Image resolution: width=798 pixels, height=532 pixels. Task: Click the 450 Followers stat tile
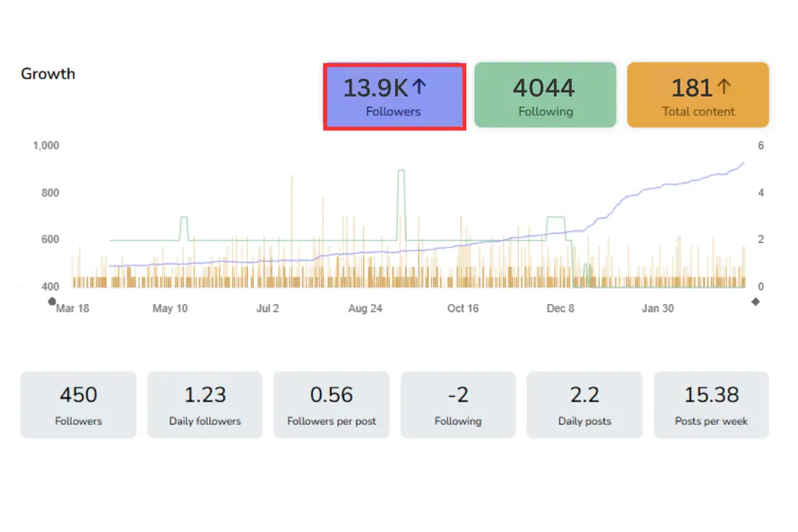click(78, 405)
